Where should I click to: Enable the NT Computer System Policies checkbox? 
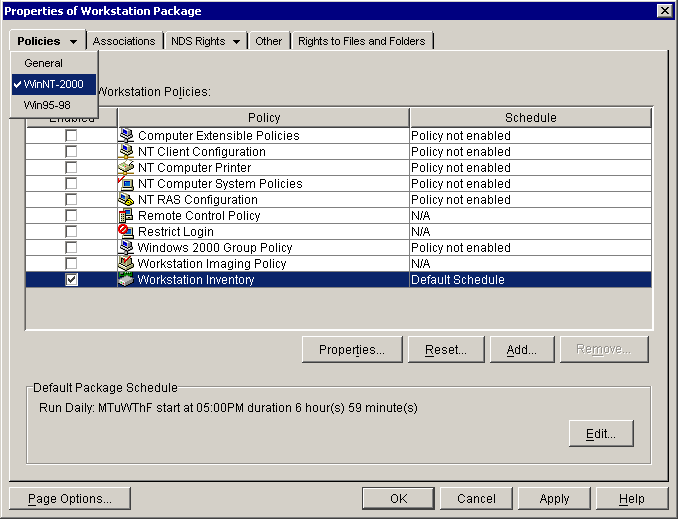[71, 183]
